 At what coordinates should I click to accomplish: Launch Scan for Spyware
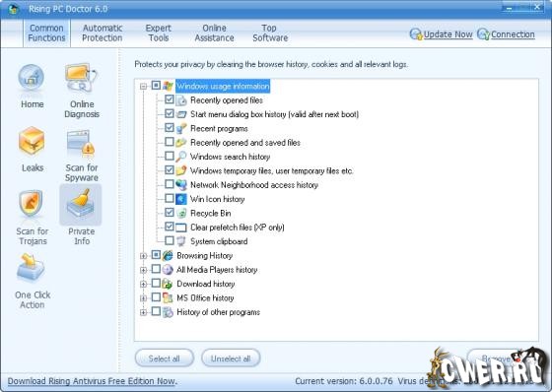[81, 143]
